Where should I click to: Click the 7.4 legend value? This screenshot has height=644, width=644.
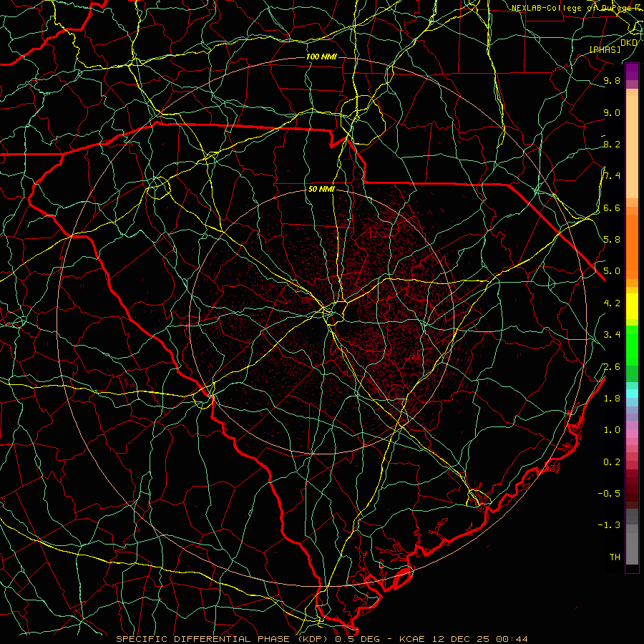(612, 176)
